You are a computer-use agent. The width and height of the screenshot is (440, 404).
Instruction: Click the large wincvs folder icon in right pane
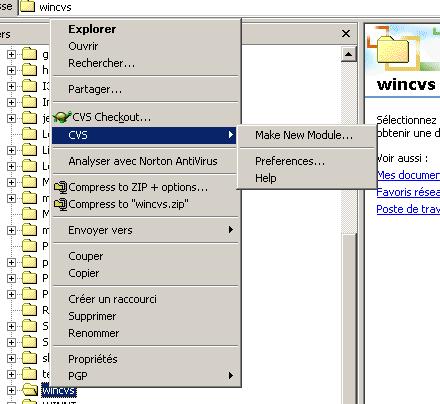coord(393,50)
